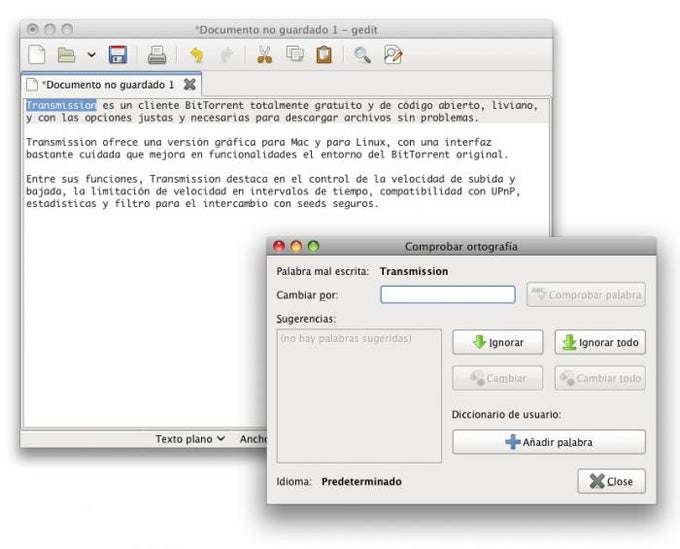Cut selection with scissors icon

[265, 55]
